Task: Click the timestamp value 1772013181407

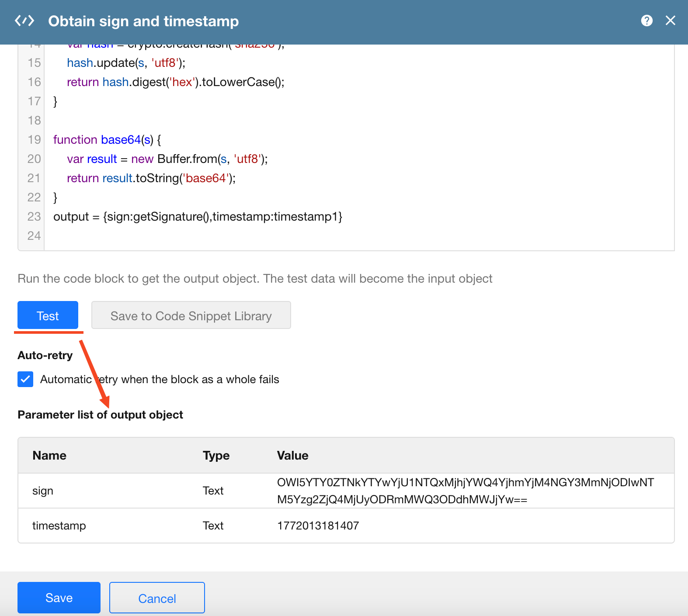Action: click(x=318, y=526)
